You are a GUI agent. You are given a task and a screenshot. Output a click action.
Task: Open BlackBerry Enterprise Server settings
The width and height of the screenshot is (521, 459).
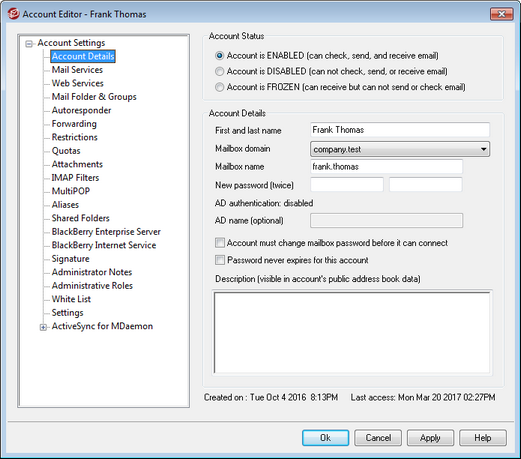[106, 232]
